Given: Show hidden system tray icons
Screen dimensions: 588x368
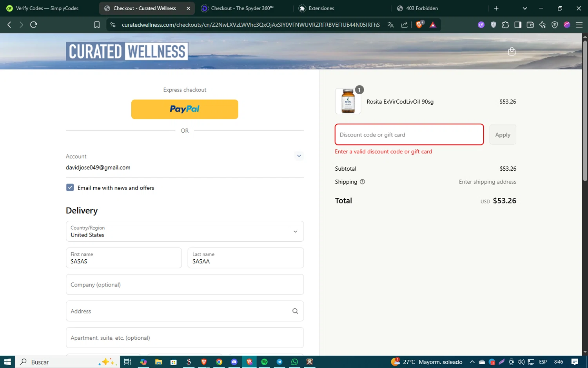Looking at the screenshot, I should (472, 362).
